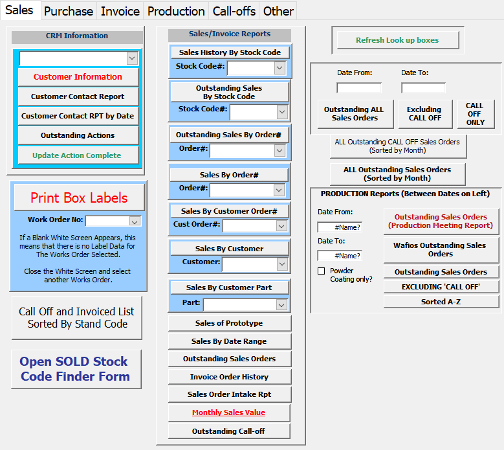
Task: Go to the Production tab
Action: [x=176, y=11]
